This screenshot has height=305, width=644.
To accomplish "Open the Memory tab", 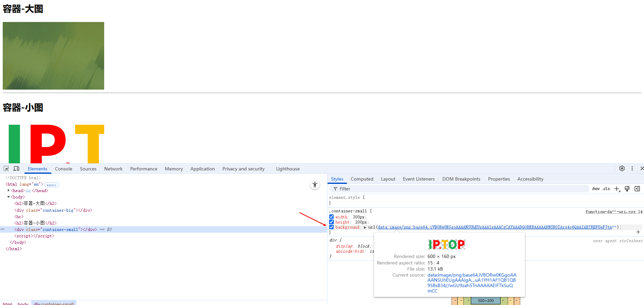I will point(174,169).
